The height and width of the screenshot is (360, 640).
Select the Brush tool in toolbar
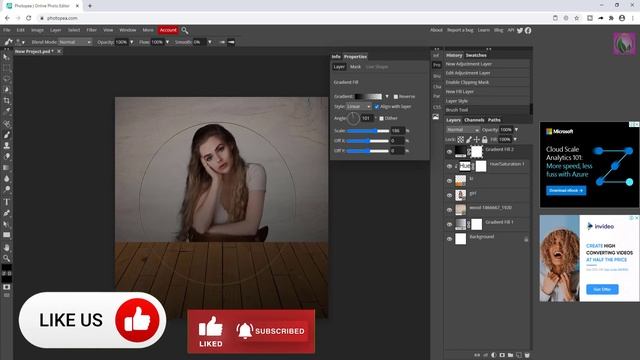pos(6,135)
